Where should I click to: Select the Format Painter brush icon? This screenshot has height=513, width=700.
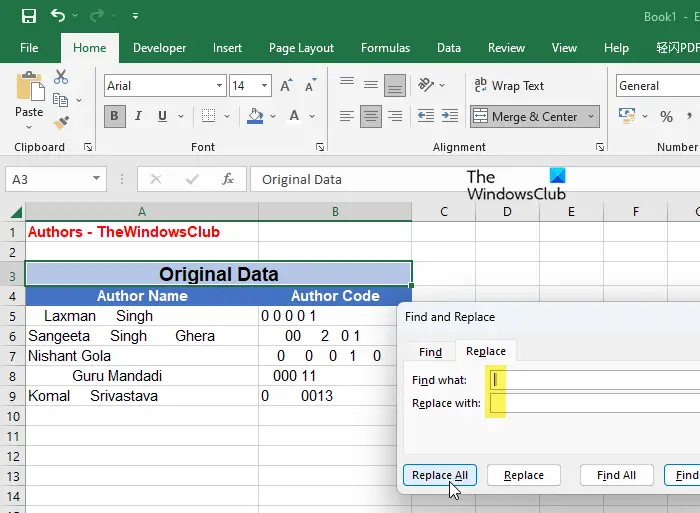click(61, 122)
